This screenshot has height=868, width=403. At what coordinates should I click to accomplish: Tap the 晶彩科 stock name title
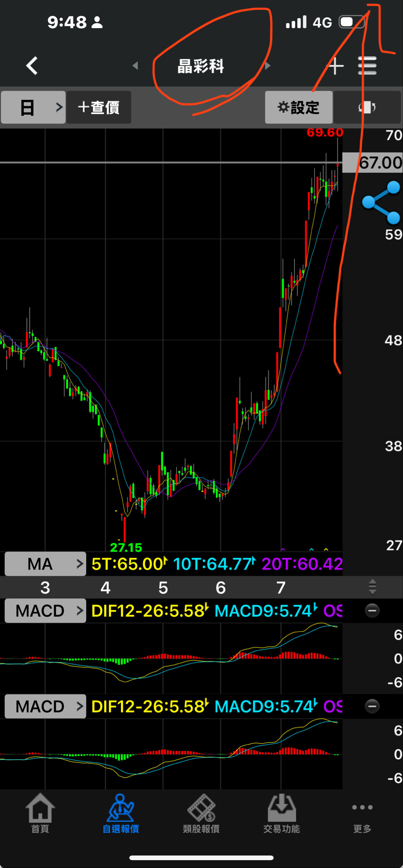tap(201, 66)
